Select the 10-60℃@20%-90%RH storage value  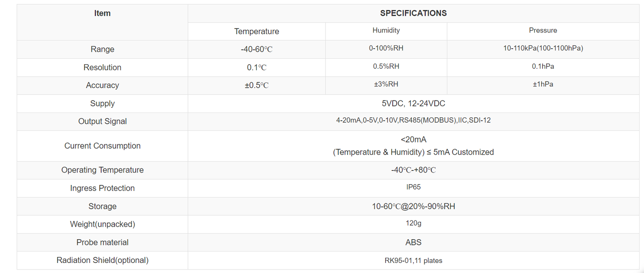pyautogui.click(x=413, y=206)
